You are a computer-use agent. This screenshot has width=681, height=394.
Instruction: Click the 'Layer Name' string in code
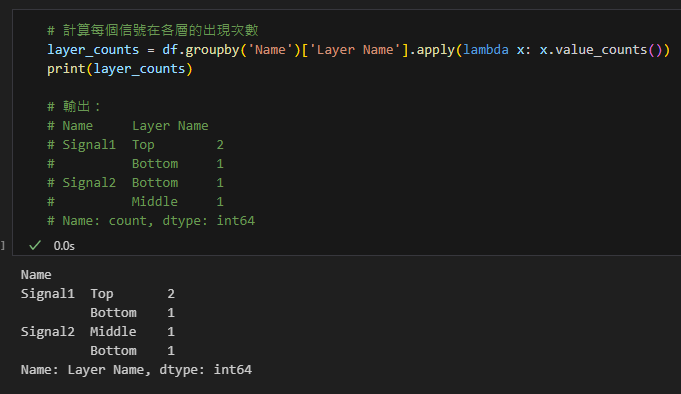354,50
